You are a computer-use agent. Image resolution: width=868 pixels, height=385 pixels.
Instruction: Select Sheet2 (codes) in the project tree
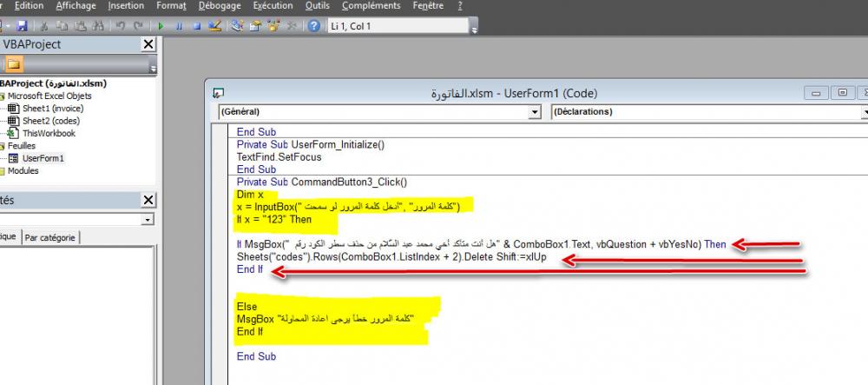[x=51, y=121]
